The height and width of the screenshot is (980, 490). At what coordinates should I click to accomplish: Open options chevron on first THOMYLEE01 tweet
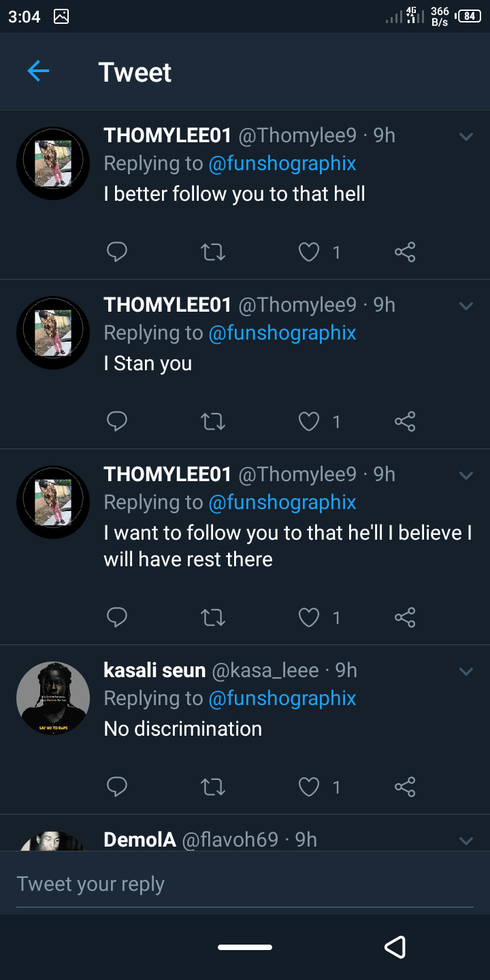click(x=466, y=137)
